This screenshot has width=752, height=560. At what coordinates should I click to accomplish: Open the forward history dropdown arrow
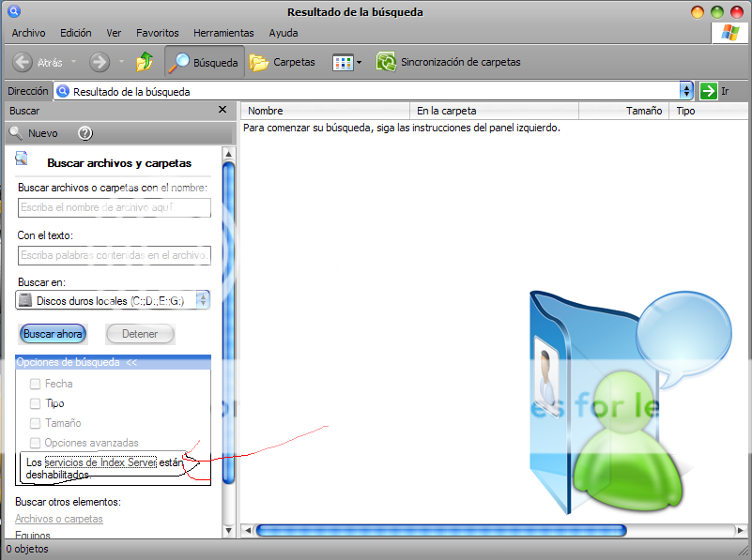click(121, 62)
